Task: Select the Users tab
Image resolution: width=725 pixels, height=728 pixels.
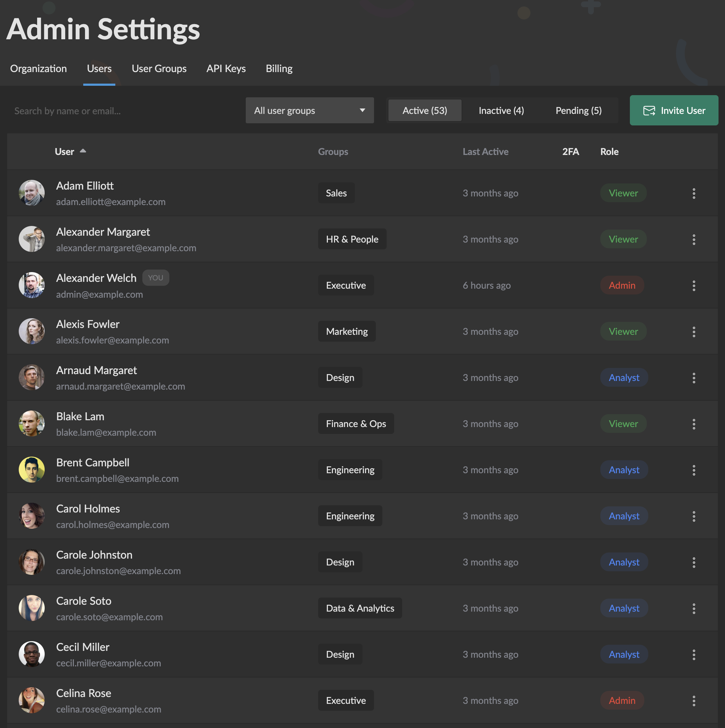Action: (x=99, y=68)
